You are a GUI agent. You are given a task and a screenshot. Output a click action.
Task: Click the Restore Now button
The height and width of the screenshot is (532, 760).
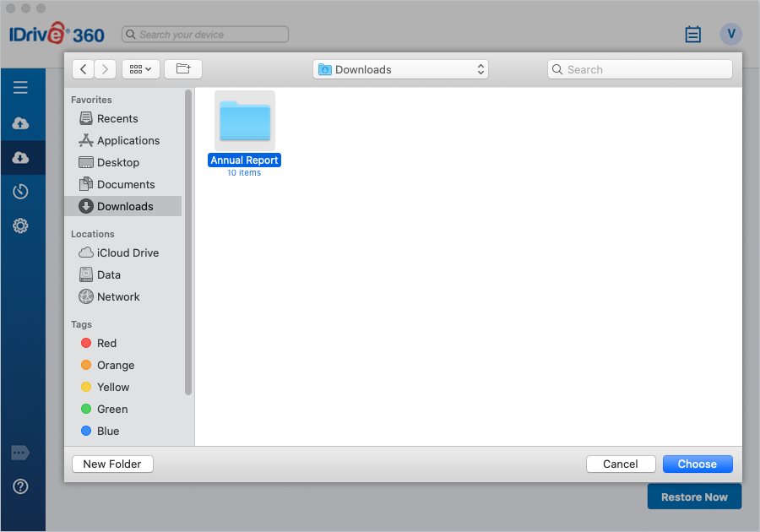tap(694, 497)
